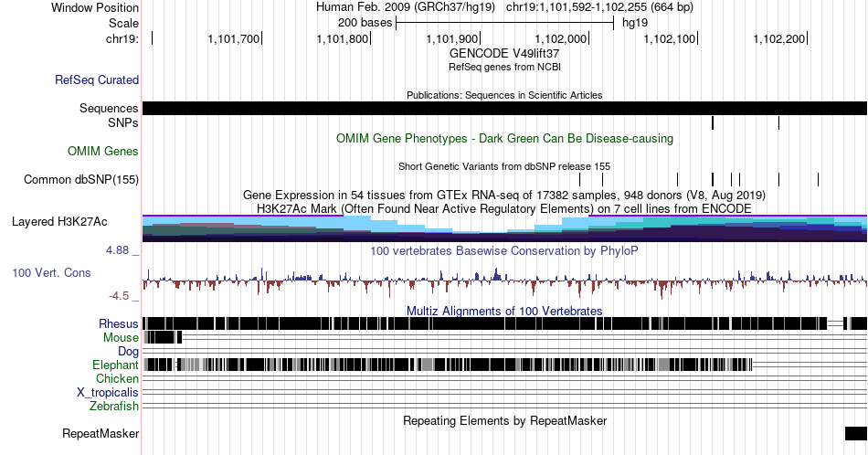Viewport: 868px width, 455px height.
Task: Click the black Sequences track bar
Action: click(505, 108)
